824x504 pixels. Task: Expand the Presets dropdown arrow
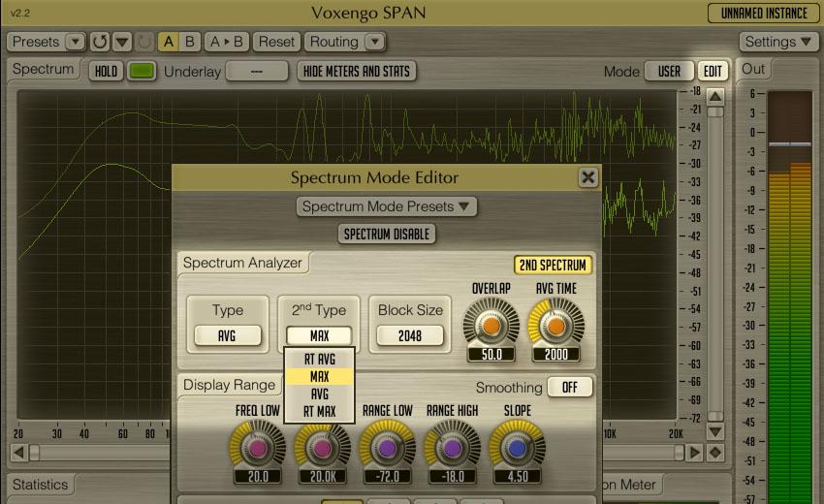(x=76, y=42)
